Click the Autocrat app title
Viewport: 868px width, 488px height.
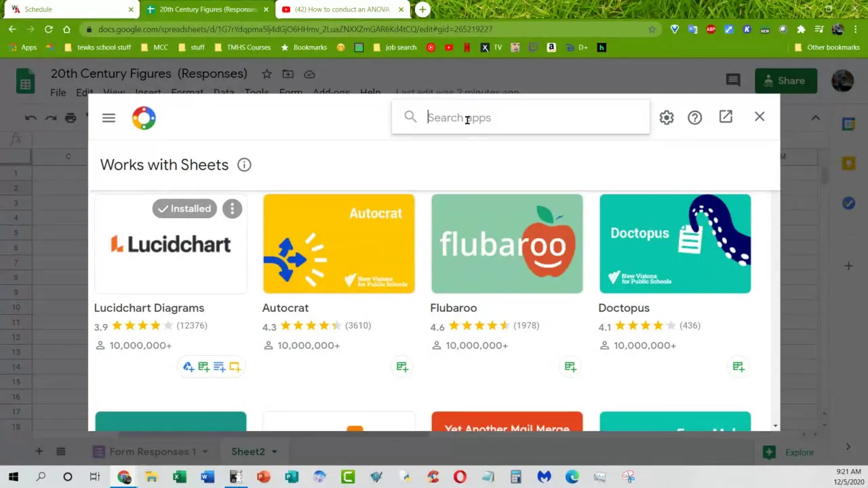tap(285, 308)
